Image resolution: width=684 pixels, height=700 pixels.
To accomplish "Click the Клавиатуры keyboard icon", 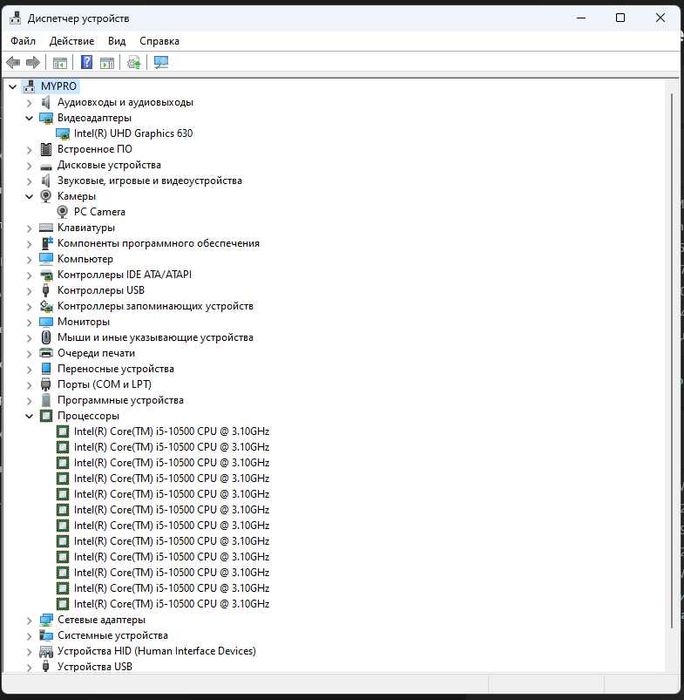I will click(x=46, y=228).
